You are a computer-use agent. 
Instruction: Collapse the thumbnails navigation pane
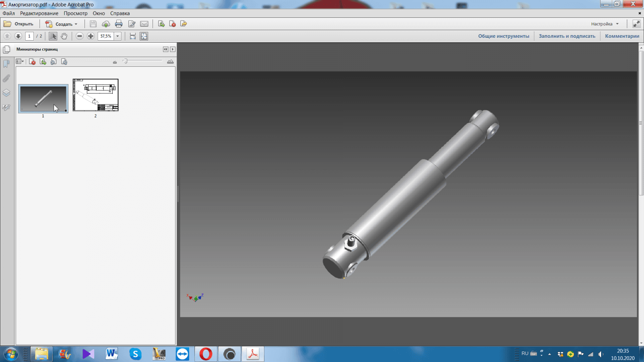[x=165, y=49]
